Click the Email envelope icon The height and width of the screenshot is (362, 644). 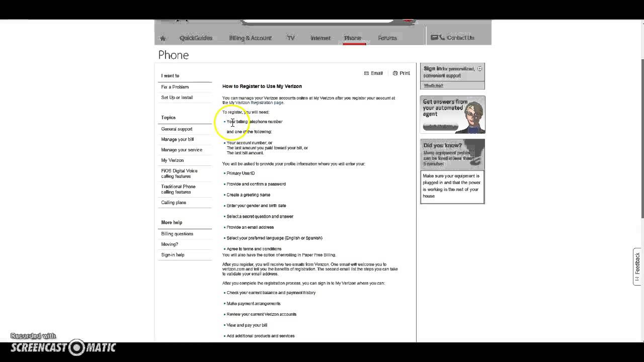click(x=367, y=73)
